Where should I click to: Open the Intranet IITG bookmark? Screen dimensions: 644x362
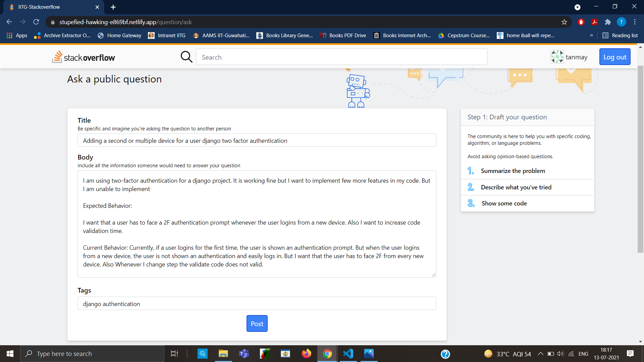coord(167,36)
